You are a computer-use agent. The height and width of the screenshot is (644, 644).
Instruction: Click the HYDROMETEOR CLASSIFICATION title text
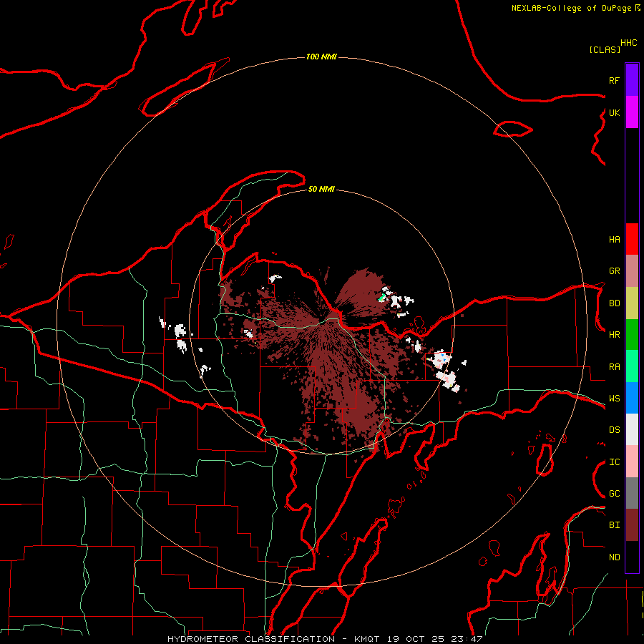tap(251, 639)
